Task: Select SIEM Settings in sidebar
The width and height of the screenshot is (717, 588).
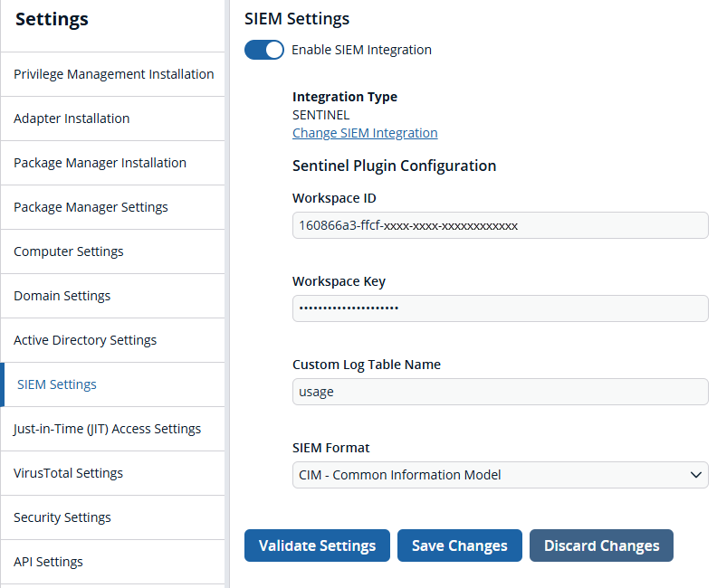Action: 113,384
